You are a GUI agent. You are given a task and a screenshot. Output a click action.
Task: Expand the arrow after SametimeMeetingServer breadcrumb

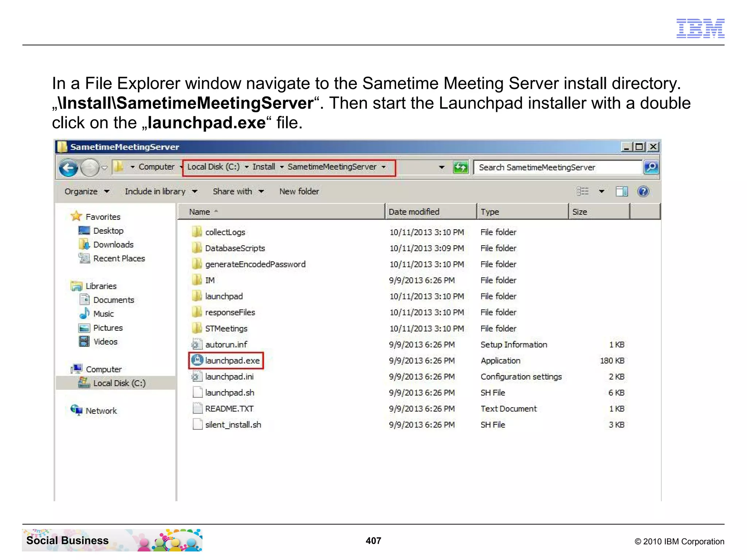tap(384, 167)
